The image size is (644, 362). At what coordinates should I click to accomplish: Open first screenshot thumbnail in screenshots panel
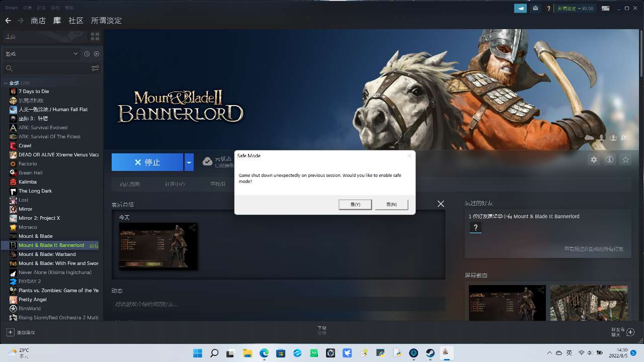coord(507,303)
